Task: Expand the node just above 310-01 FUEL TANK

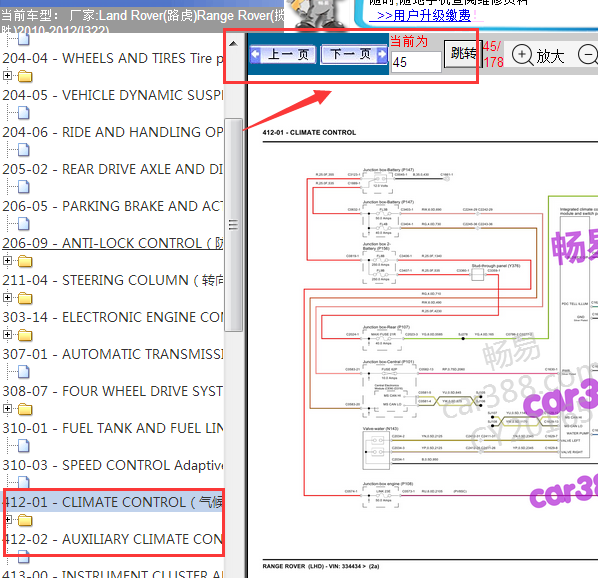Action: click(7, 408)
